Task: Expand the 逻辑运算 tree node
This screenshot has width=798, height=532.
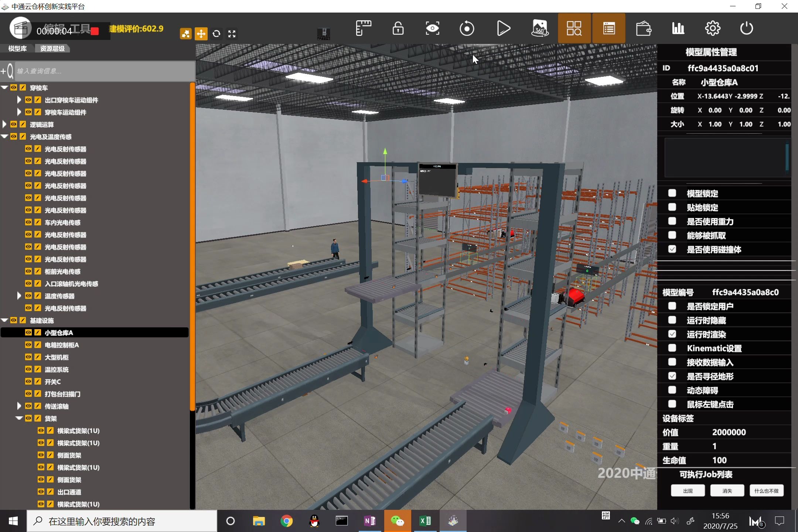Action: 5,124
